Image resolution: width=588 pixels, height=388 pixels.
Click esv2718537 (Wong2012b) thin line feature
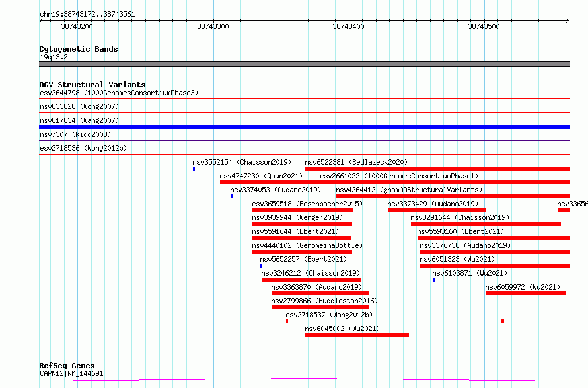[x=395, y=321]
